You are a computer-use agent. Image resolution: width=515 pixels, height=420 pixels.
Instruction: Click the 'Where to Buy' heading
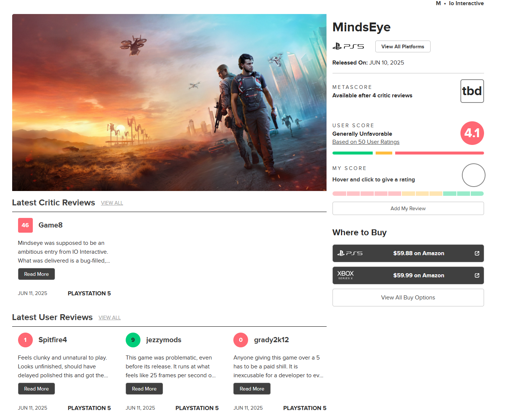pyautogui.click(x=359, y=233)
